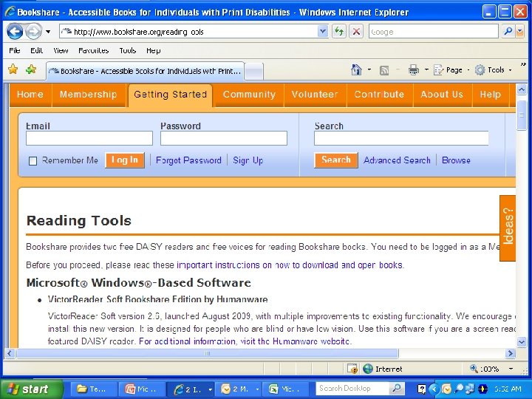Viewport: 532px width, 399px height.
Task: Click the 100% zoom level button
Action: tap(485, 369)
